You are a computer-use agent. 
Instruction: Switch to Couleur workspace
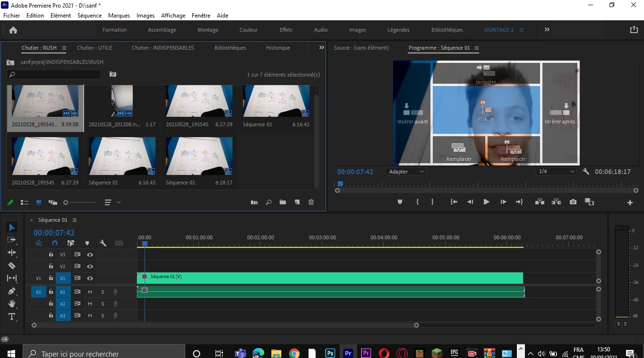pos(249,30)
